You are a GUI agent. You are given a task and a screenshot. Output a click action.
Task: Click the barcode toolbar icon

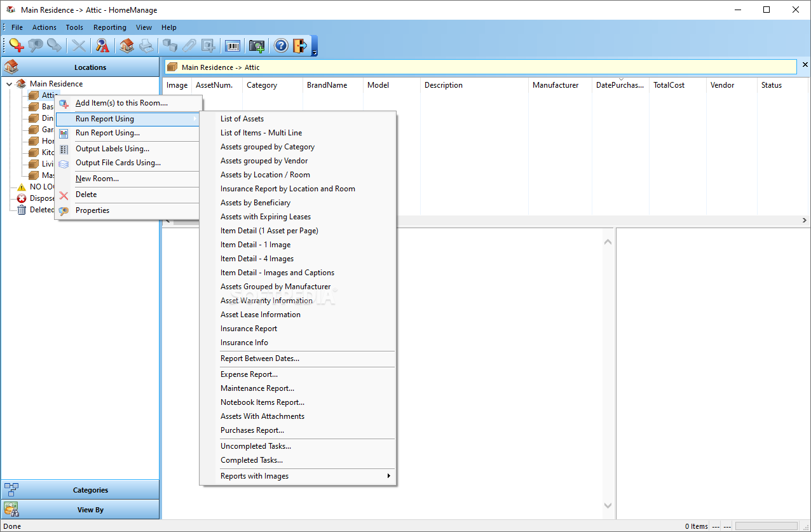(233, 46)
